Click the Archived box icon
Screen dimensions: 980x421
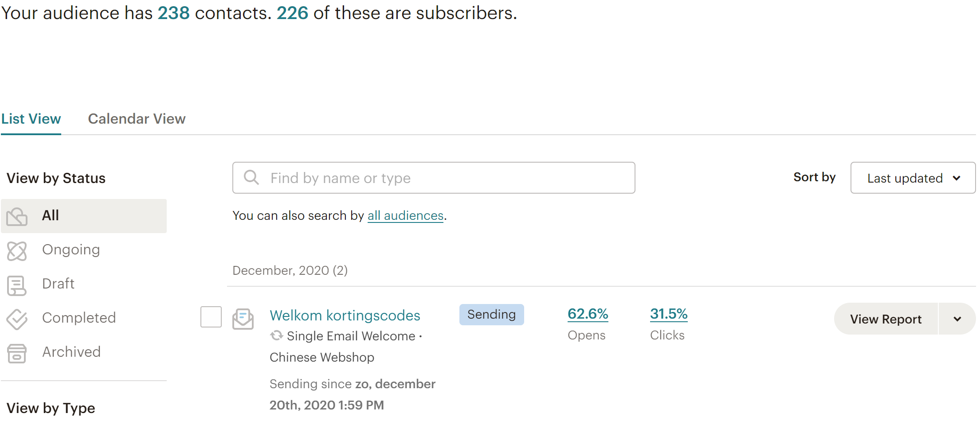17,353
